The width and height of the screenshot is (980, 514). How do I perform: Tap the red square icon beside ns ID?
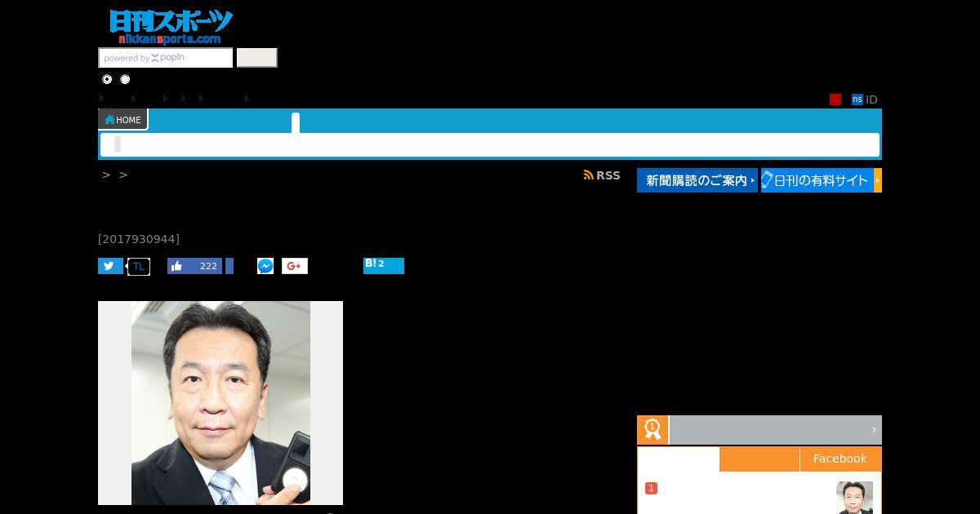[835, 100]
